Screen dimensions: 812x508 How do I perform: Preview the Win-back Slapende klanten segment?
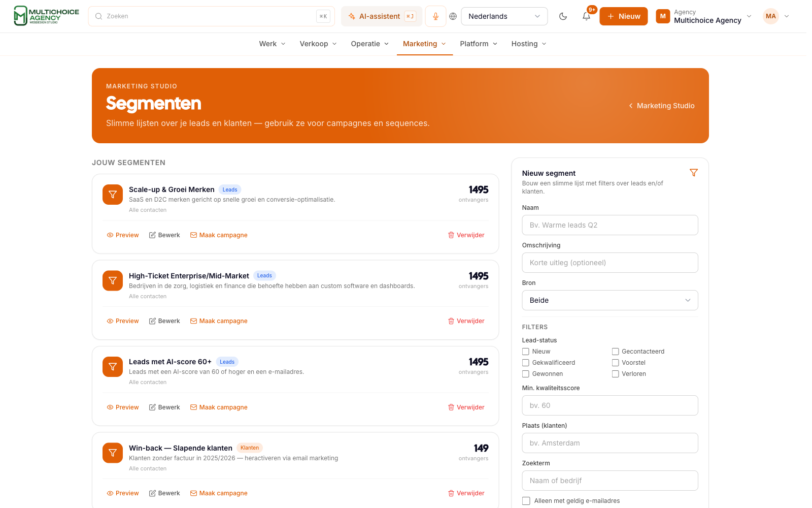point(123,493)
